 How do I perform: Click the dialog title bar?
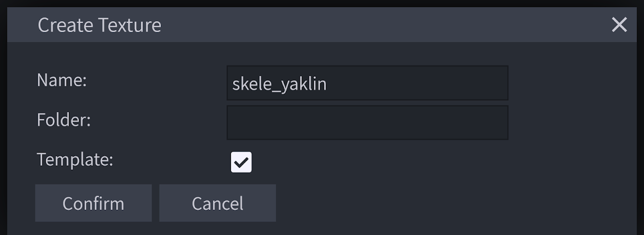point(352,25)
